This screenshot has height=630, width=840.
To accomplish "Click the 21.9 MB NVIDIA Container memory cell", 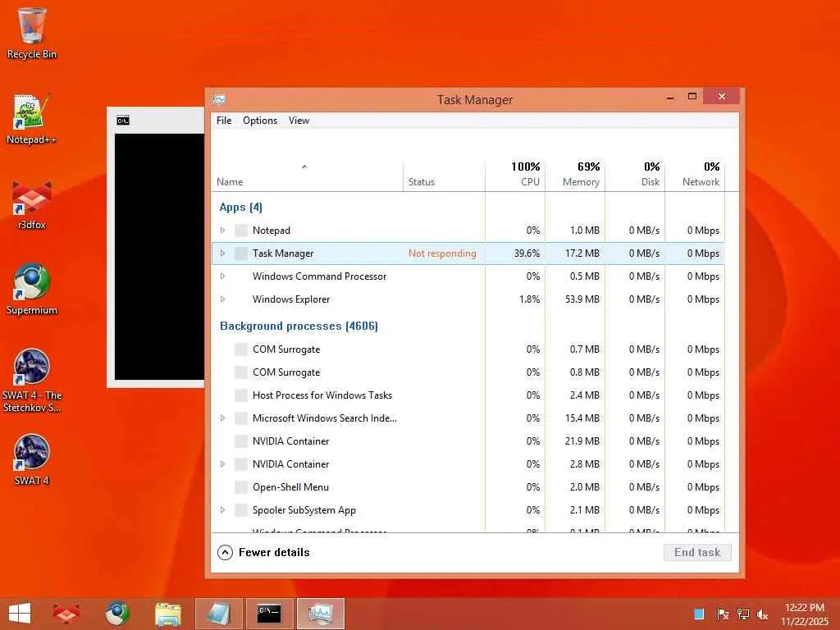I will click(582, 441).
